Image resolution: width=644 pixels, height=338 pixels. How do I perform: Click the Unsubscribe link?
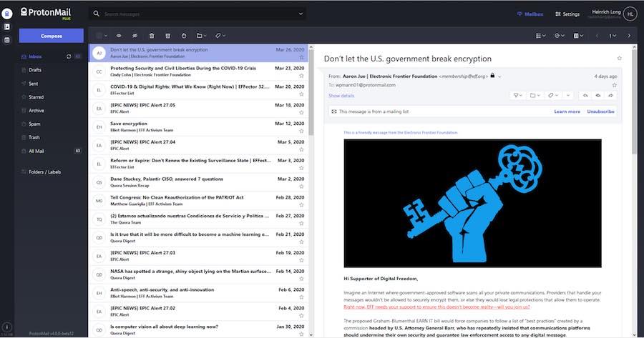(x=600, y=111)
